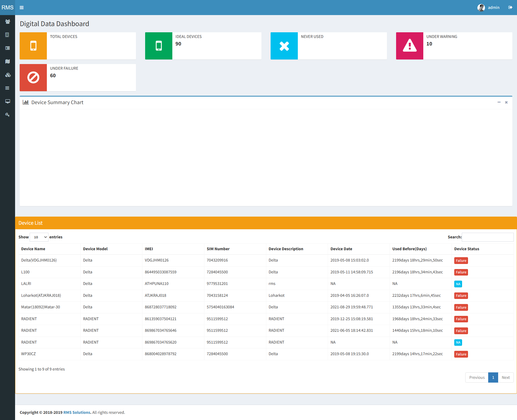Click NA badge for IMEI 869867034765620 row
Screen dimensions: 517x420
(458, 343)
